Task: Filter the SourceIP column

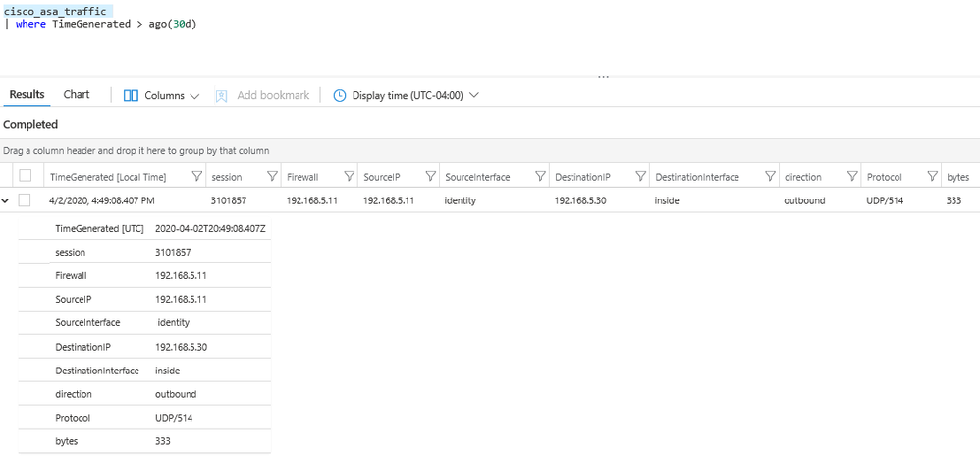Action: coord(430,176)
